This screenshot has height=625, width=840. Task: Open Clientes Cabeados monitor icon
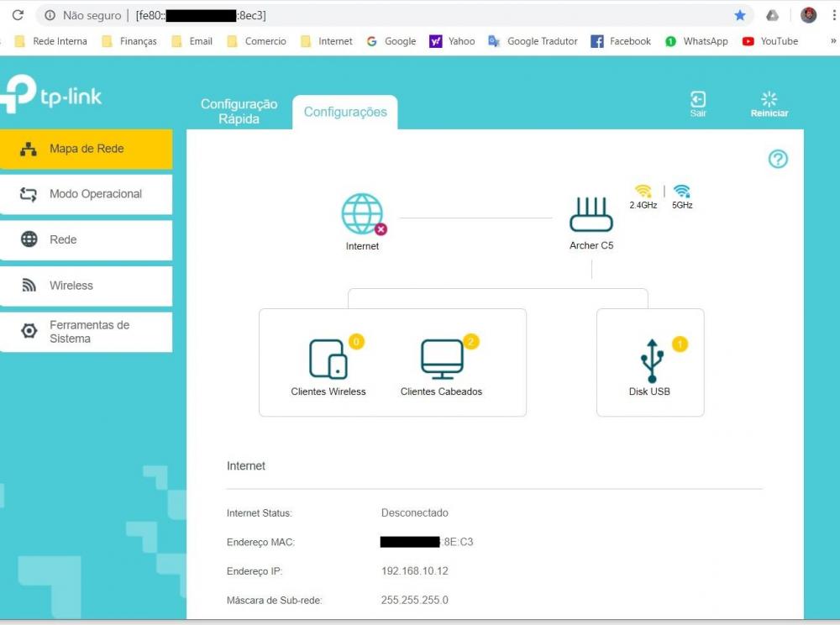441,360
